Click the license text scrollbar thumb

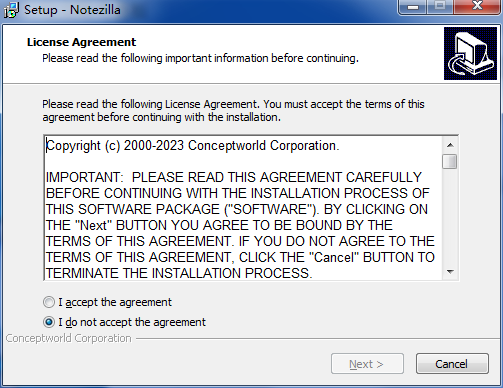(x=450, y=162)
